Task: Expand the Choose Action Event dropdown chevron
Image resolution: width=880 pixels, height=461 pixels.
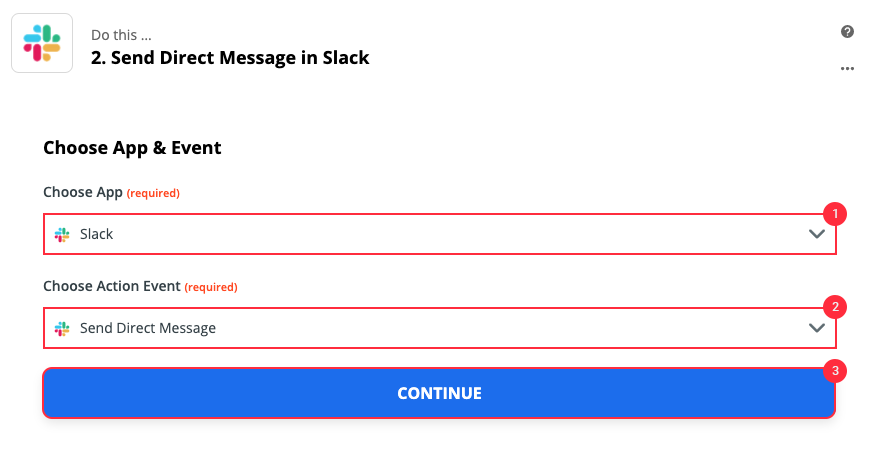Action: click(817, 328)
